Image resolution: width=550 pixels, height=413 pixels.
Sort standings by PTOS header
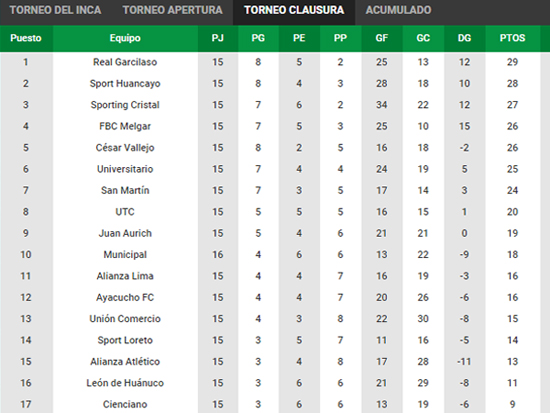tap(512, 38)
